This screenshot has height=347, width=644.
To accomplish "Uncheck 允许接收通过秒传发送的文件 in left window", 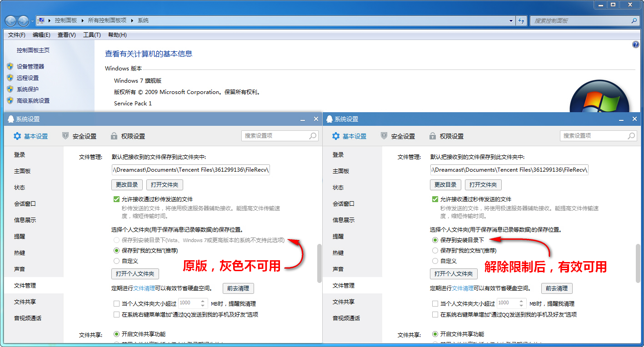I will tap(117, 199).
